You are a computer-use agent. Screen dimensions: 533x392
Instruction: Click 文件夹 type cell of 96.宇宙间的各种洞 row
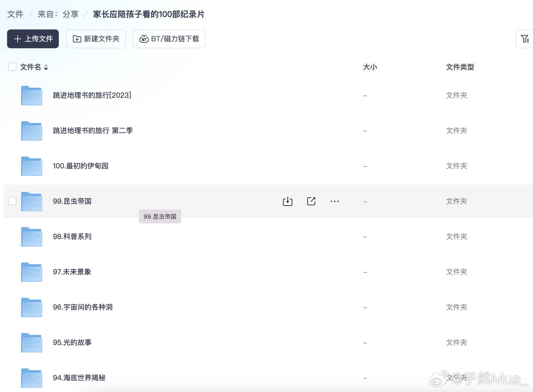coord(457,307)
